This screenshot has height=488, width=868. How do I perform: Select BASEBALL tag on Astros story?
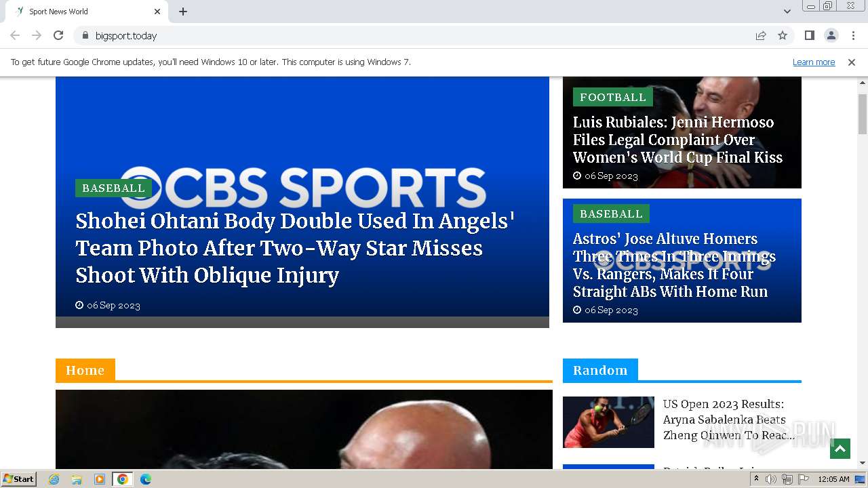pyautogui.click(x=611, y=213)
